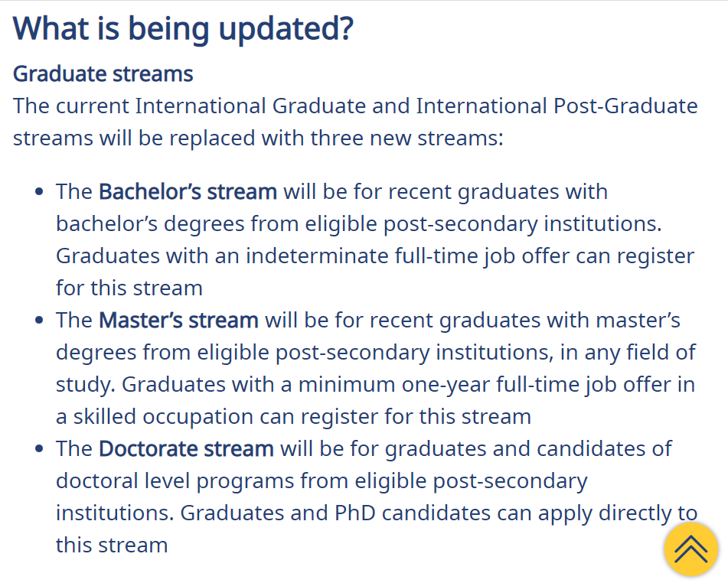Image resolution: width=728 pixels, height=583 pixels.
Task: Click the words 'International Post-Graduate' in the paragraph
Action: pos(557,106)
